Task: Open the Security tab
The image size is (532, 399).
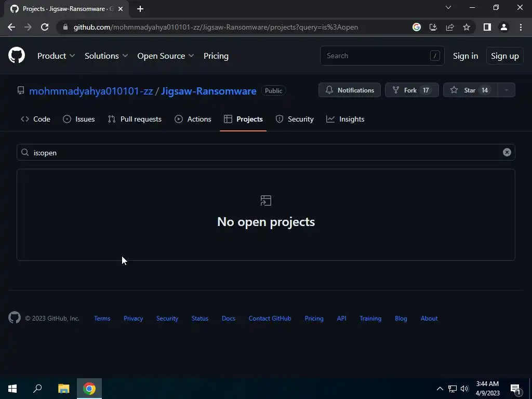Action: (295, 119)
